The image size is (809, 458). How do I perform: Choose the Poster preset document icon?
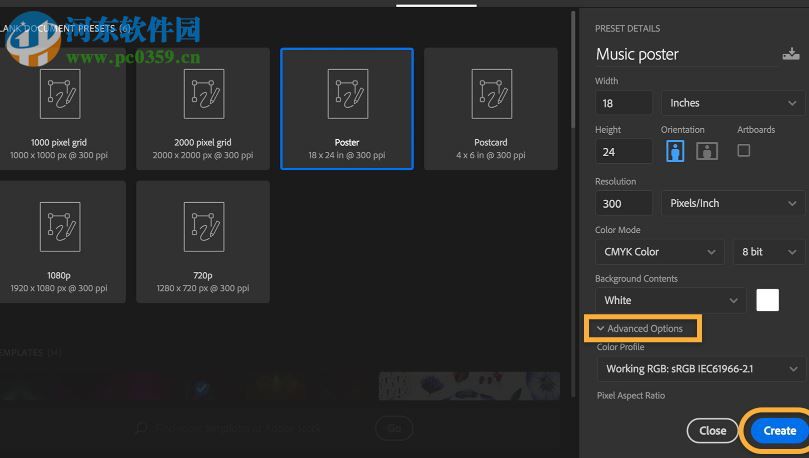[x=348, y=94]
